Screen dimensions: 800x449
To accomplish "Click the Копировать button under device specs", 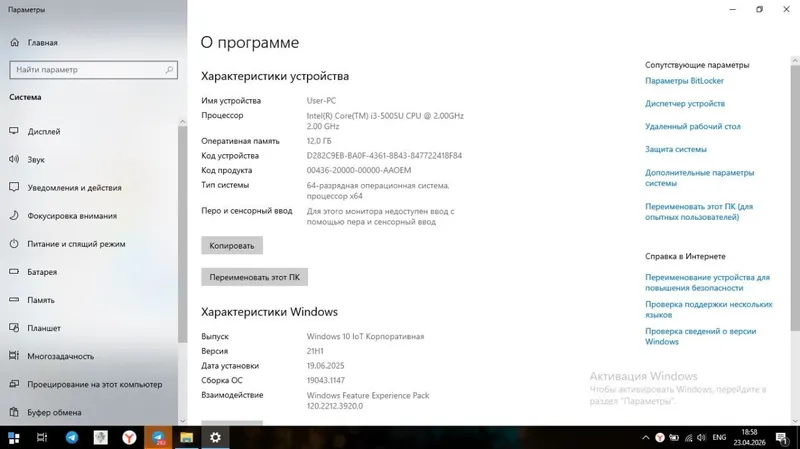I will tap(232, 245).
